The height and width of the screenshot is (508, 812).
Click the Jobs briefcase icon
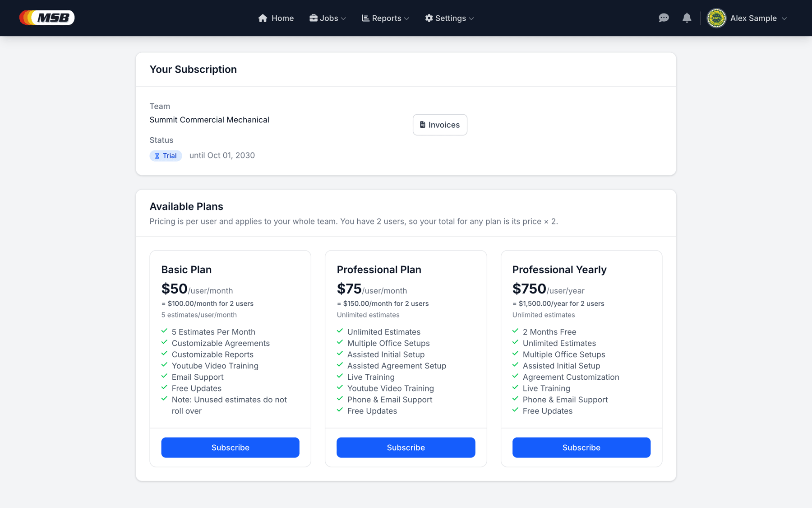313,18
